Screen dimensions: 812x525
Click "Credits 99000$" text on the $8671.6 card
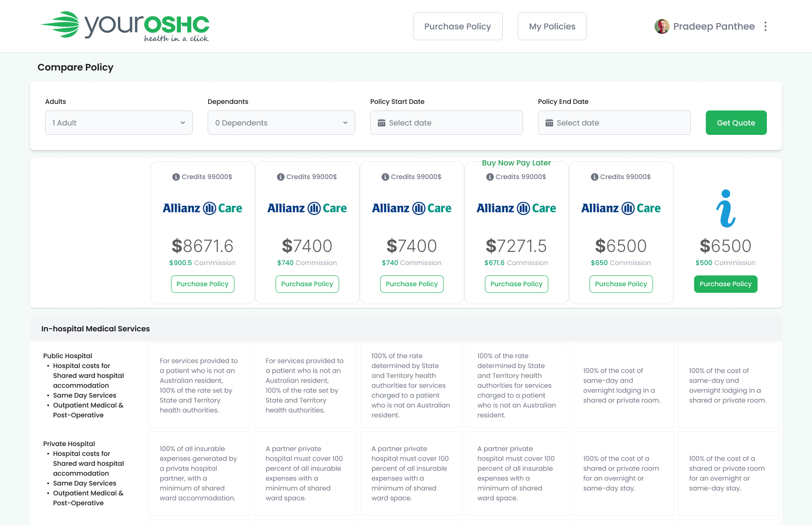[207, 177]
